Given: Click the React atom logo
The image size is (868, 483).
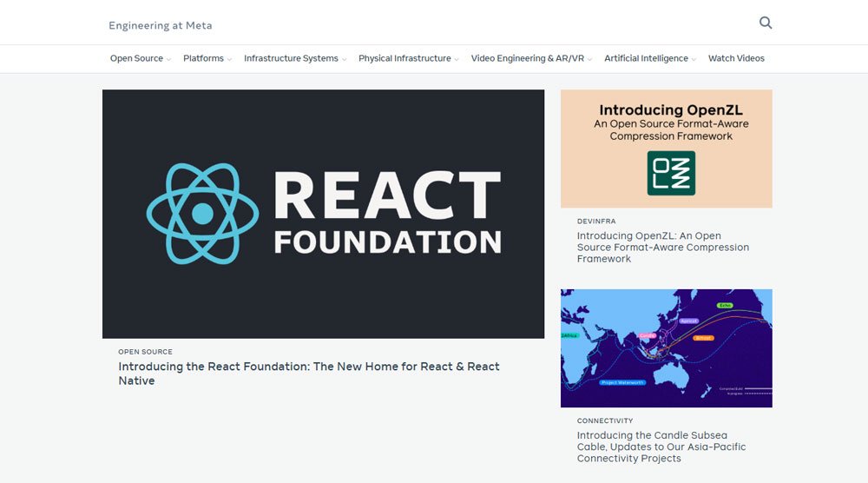Looking at the screenshot, I should click(202, 213).
